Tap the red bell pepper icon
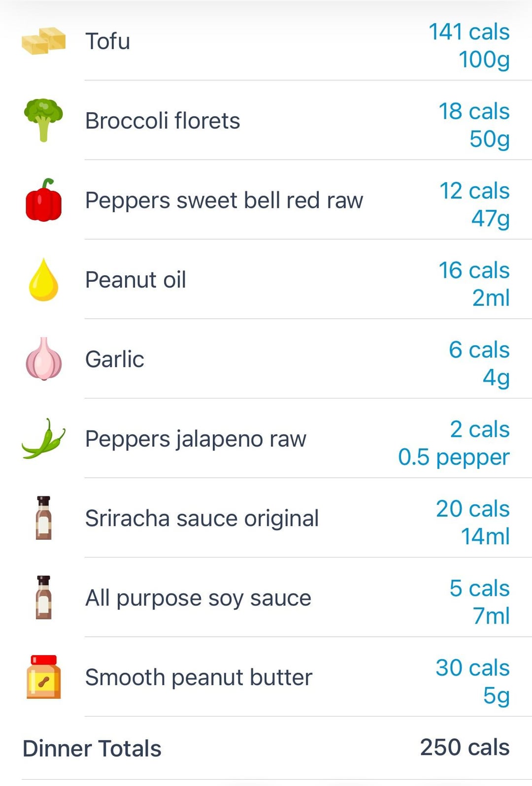This screenshot has height=786, width=532. (44, 200)
